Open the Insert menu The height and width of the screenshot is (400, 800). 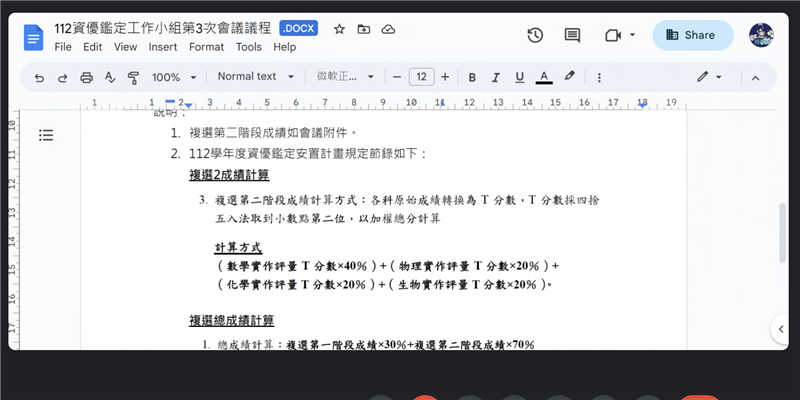[x=163, y=47]
